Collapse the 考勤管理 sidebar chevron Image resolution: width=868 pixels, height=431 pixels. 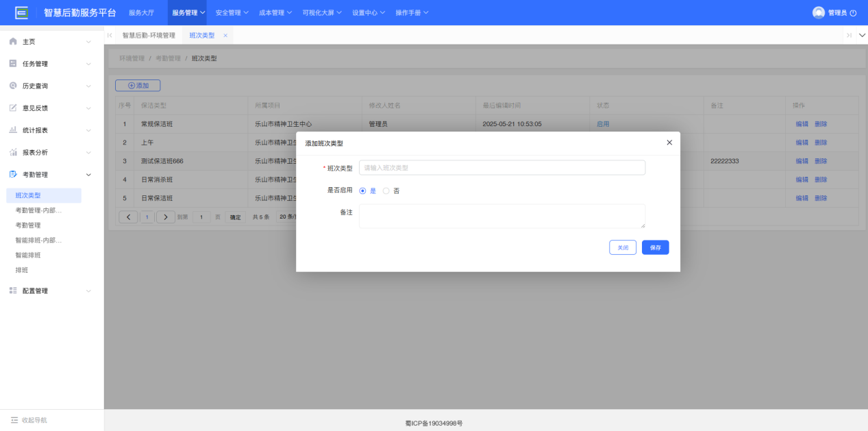(x=88, y=174)
